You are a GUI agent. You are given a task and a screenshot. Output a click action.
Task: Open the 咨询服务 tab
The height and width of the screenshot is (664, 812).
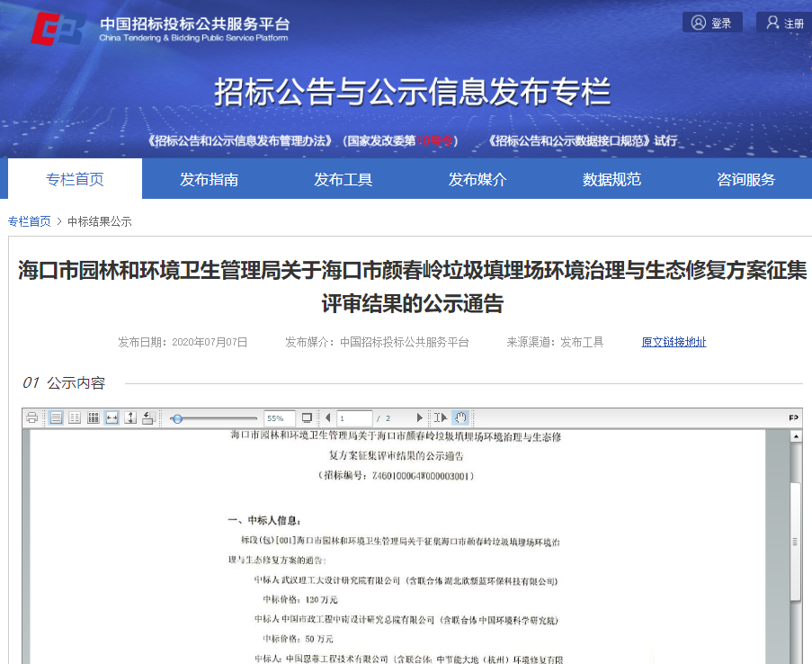coord(745,179)
